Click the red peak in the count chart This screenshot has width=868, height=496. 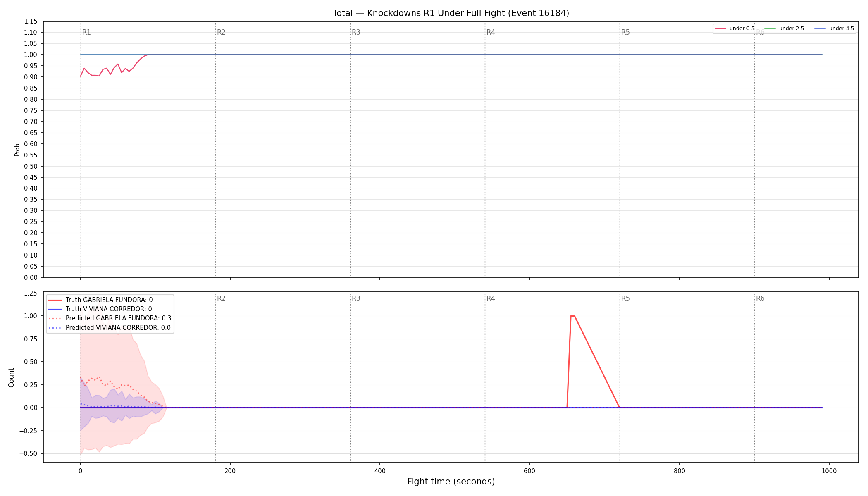[x=572, y=316]
